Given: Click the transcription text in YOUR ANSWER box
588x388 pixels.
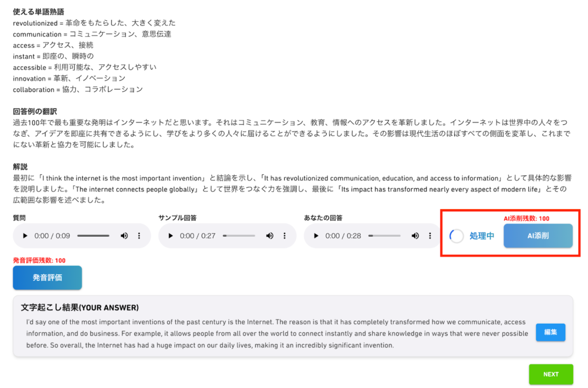Looking at the screenshot, I should click(x=277, y=333).
